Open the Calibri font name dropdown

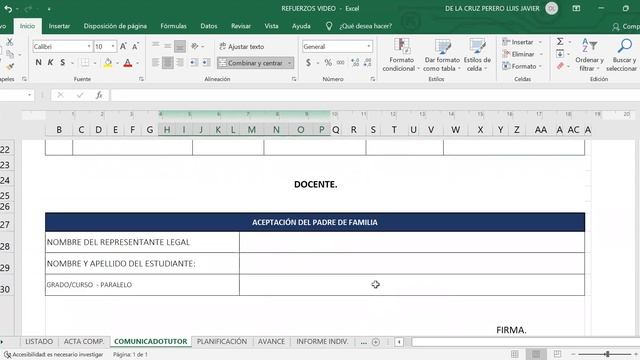89,47
